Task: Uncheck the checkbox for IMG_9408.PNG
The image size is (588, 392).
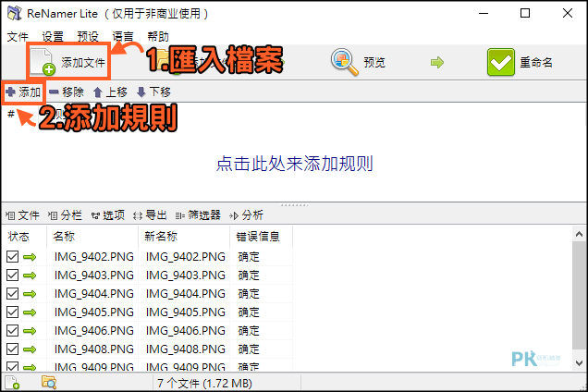Action: click(x=12, y=349)
